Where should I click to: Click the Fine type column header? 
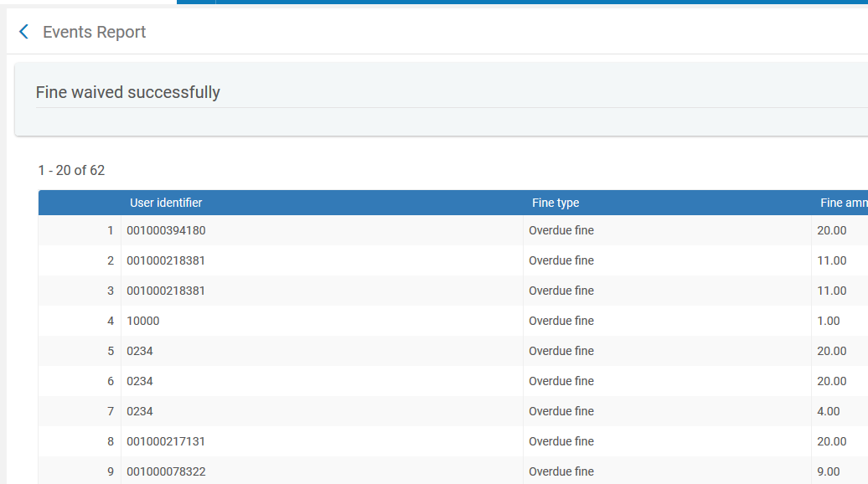tap(555, 203)
